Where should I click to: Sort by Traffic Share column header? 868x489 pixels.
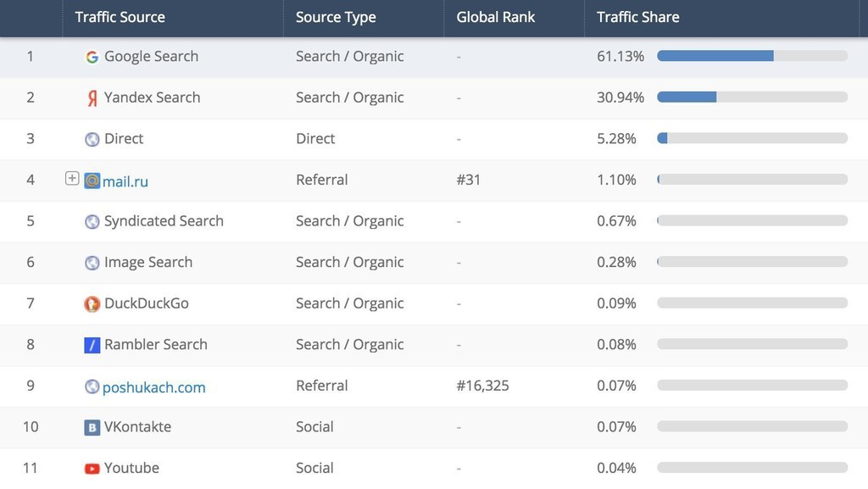[x=637, y=17]
